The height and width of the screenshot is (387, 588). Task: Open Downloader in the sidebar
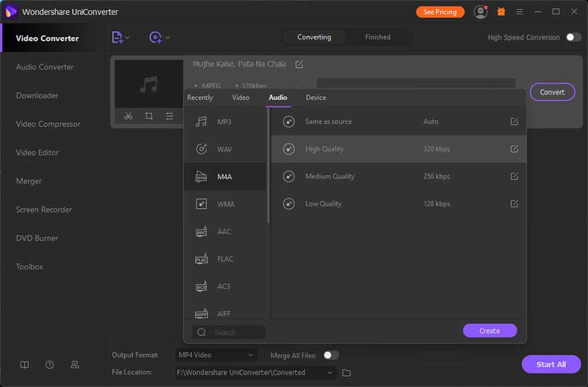coord(37,95)
